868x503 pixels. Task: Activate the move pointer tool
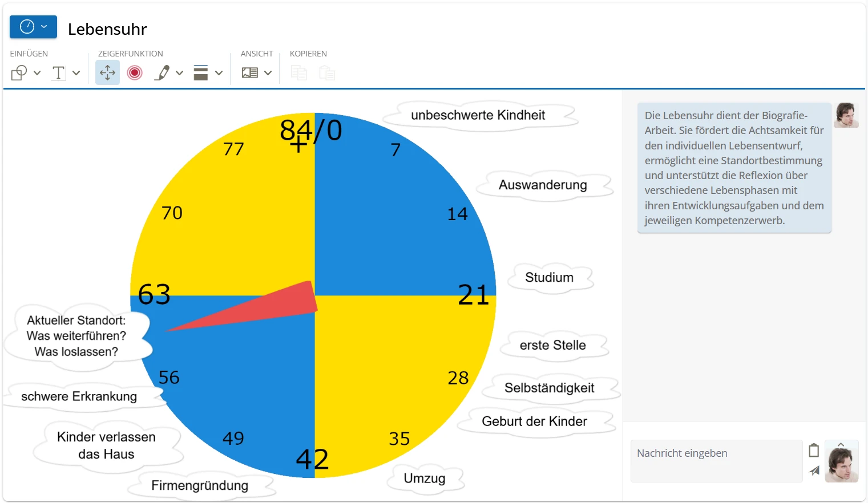(x=107, y=72)
